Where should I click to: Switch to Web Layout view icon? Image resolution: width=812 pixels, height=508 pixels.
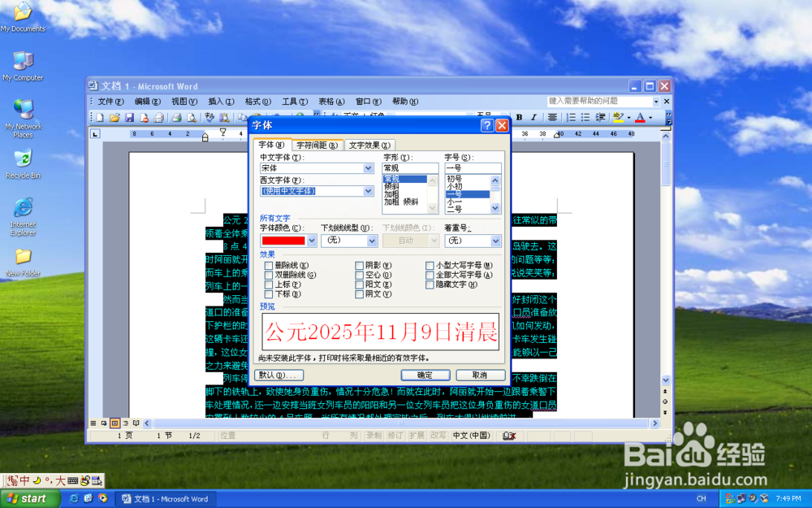click(104, 423)
